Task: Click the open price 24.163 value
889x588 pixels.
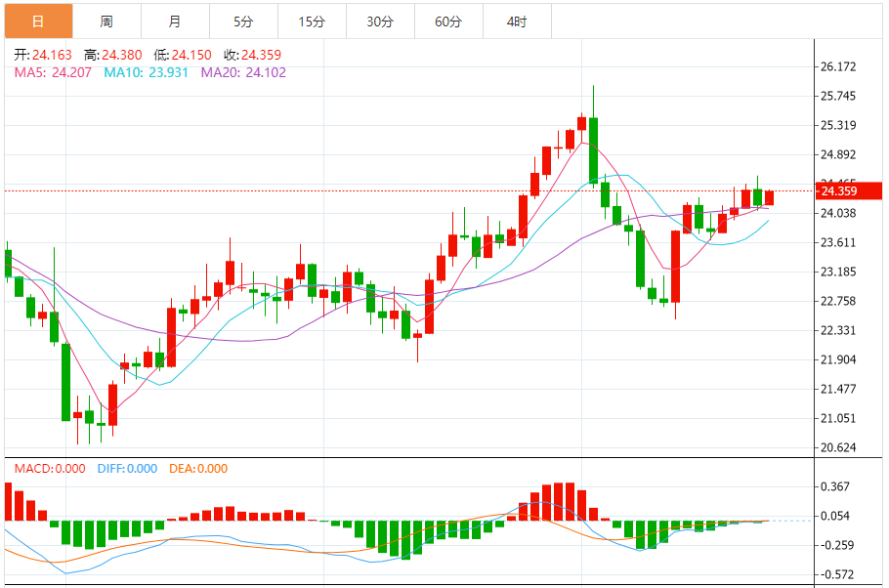Action: (52, 55)
